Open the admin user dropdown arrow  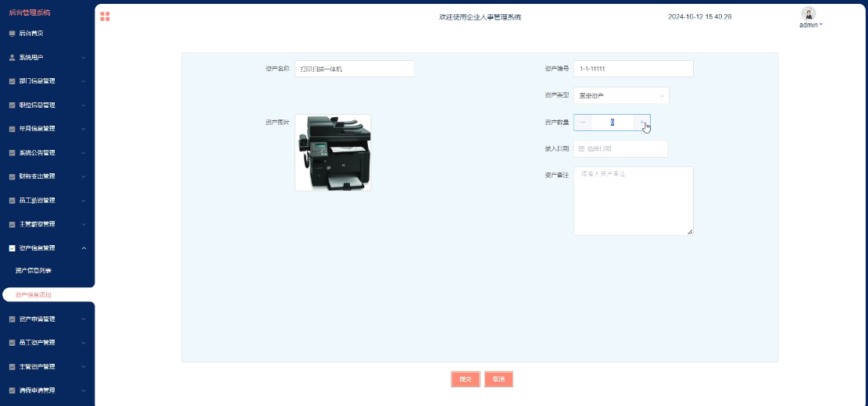[x=821, y=24]
